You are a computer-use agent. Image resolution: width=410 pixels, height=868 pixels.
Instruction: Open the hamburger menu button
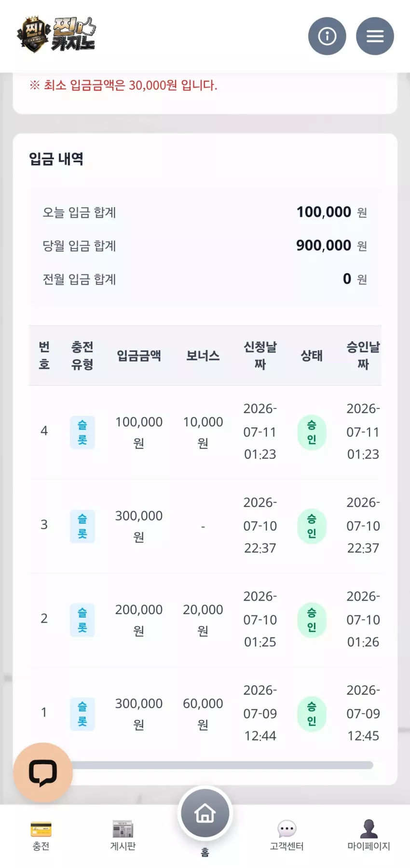(x=375, y=36)
